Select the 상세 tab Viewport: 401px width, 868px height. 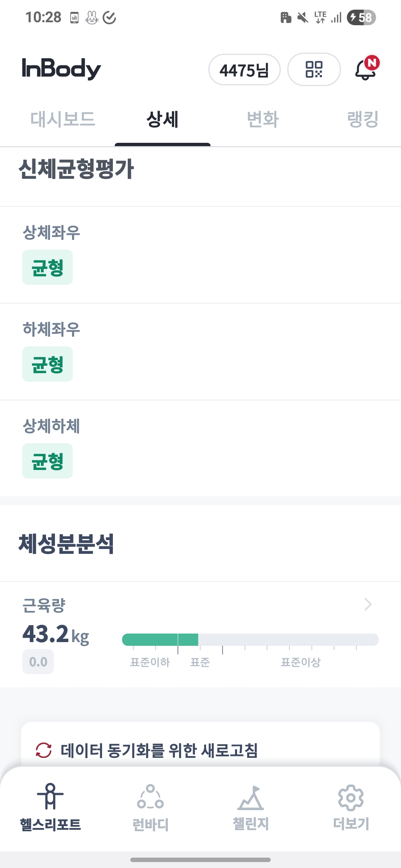click(163, 119)
